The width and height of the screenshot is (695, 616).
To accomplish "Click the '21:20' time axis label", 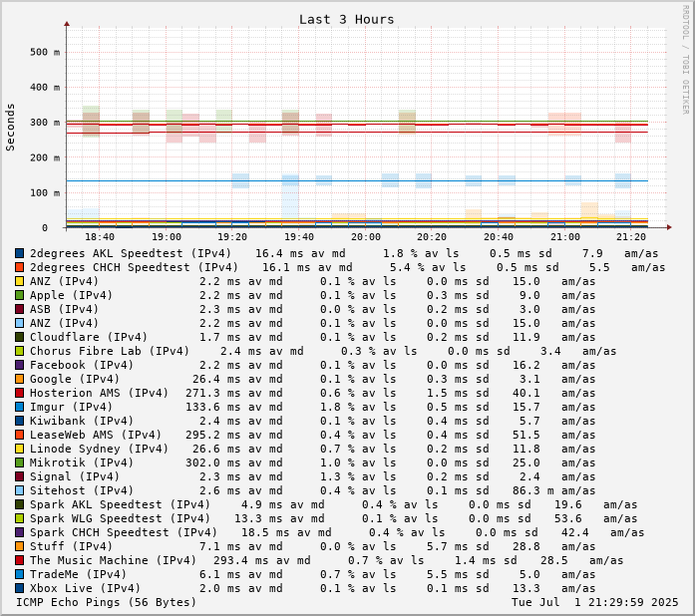I will point(631,237).
